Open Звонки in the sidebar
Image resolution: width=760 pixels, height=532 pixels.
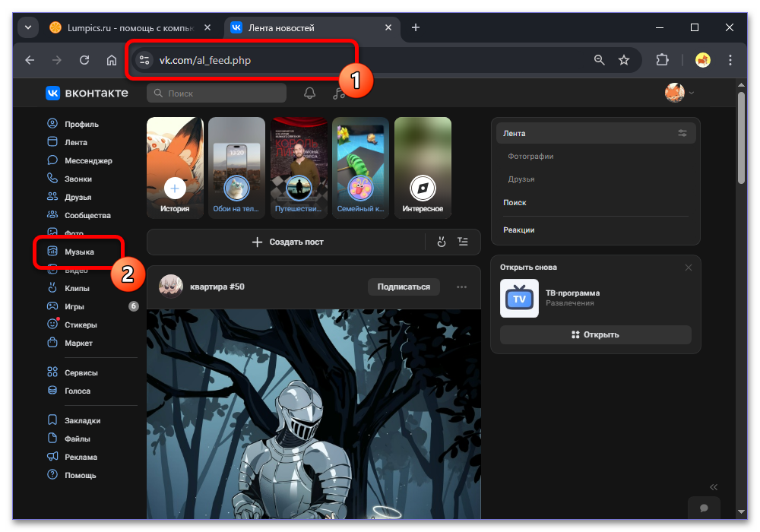point(69,179)
